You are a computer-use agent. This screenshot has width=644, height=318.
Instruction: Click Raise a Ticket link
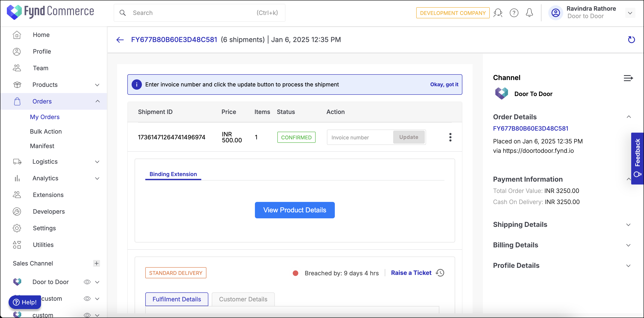coord(411,273)
